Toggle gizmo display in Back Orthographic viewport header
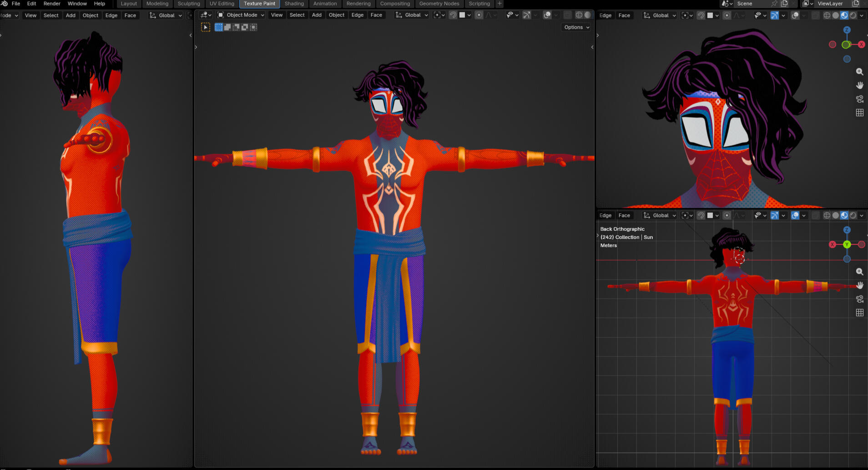 [x=774, y=215]
